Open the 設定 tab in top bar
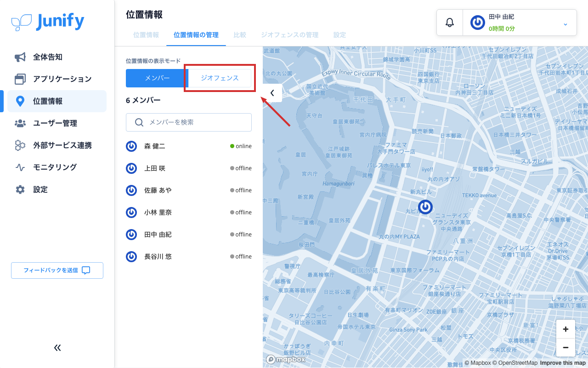 point(340,35)
